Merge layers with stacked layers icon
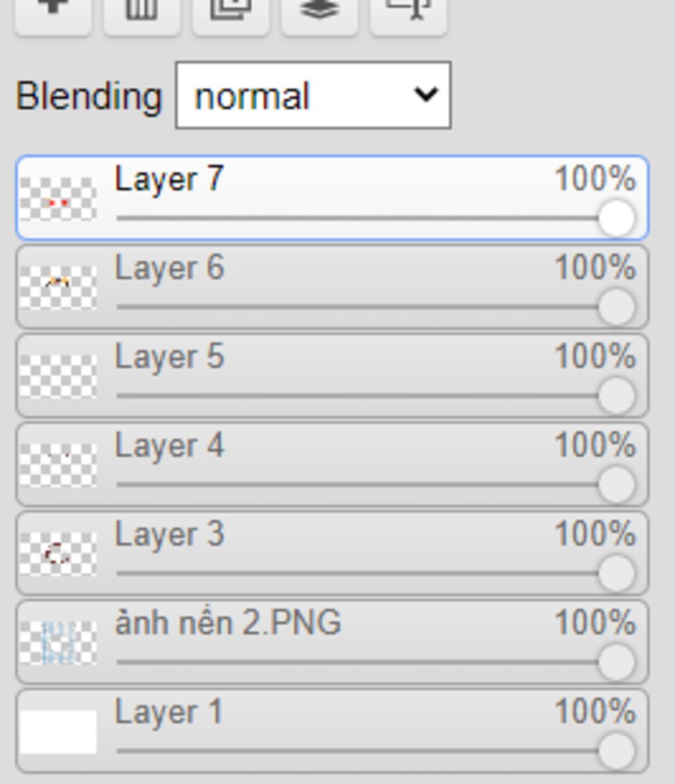675x784 pixels. [319, 15]
